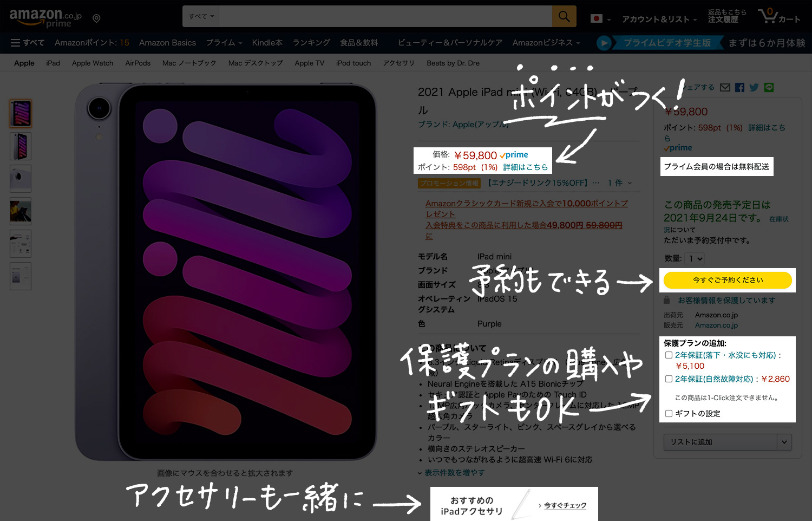This screenshot has height=521, width=812.
Task: Check the 2年保証(自然故障対応) checkbox
Action: click(669, 379)
